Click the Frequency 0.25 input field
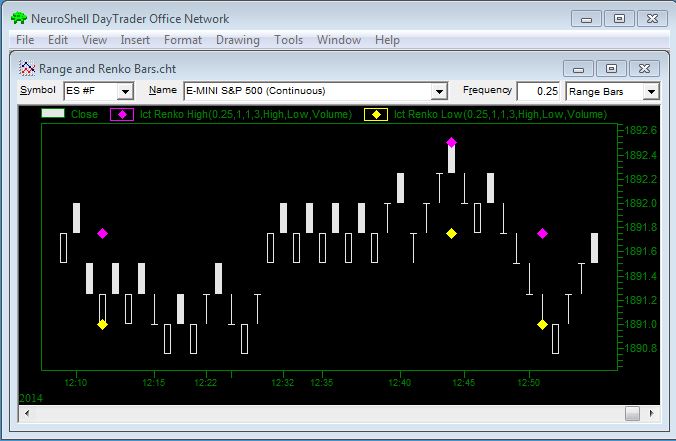Screen dimensions: 676x441 (538, 91)
